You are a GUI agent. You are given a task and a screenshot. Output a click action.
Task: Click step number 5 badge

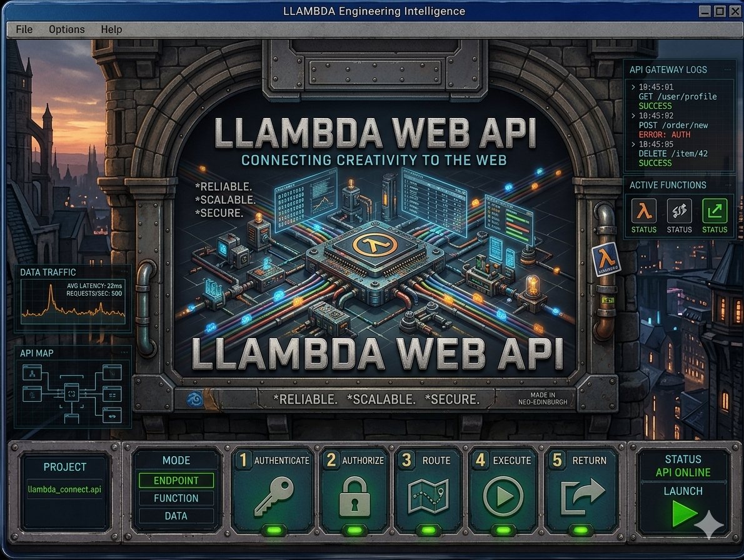pyautogui.click(x=557, y=460)
